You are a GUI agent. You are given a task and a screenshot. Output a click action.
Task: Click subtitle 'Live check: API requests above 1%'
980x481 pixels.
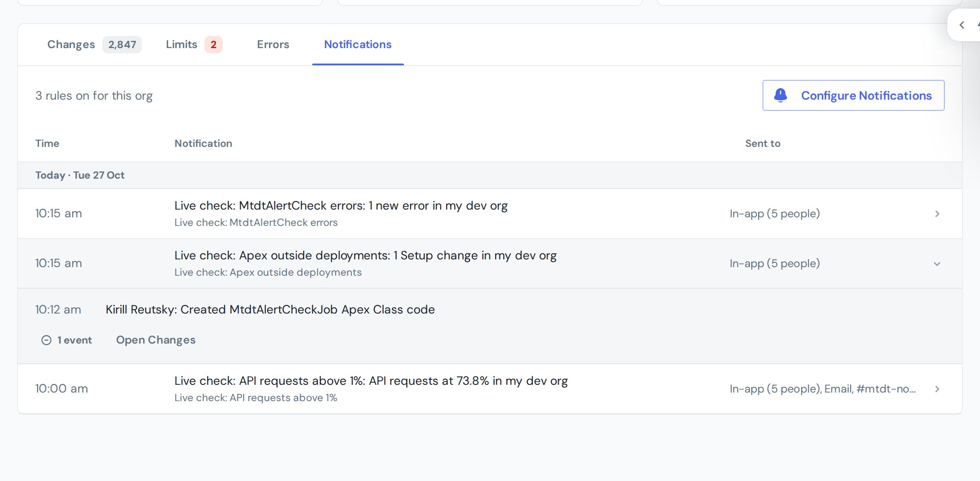[x=256, y=398]
